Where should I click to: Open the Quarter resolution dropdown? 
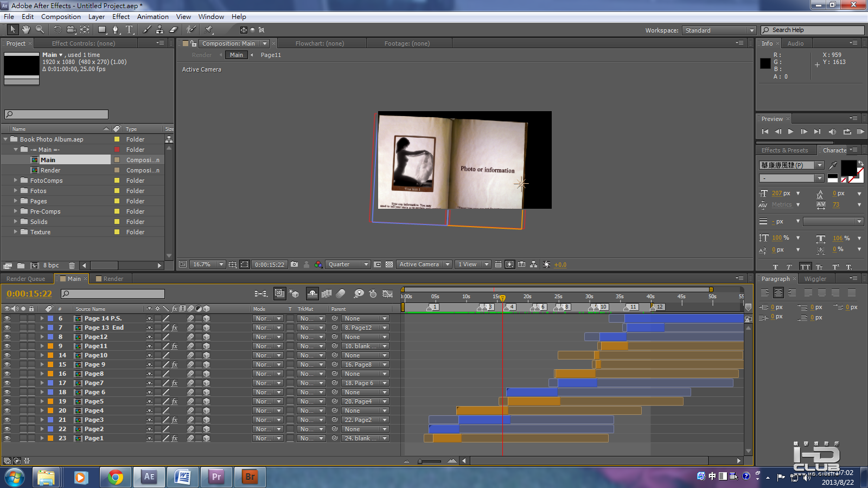click(348, 265)
